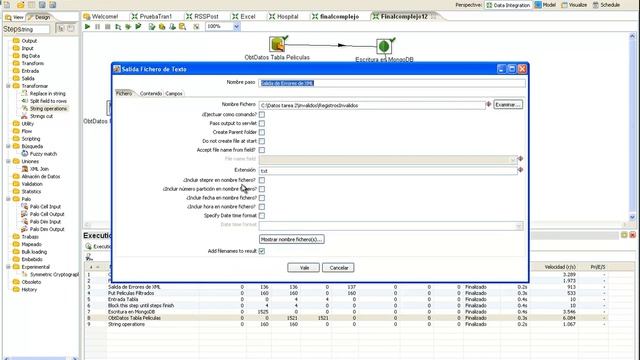This screenshot has width=640, height=360.
Task: Enable Specify Date time format checkbox
Action: coord(262,216)
